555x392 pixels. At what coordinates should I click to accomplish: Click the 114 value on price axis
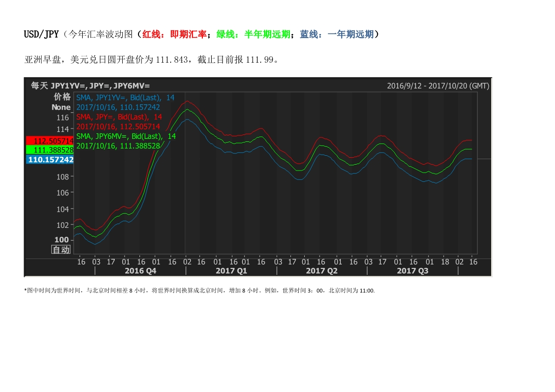click(x=63, y=129)
